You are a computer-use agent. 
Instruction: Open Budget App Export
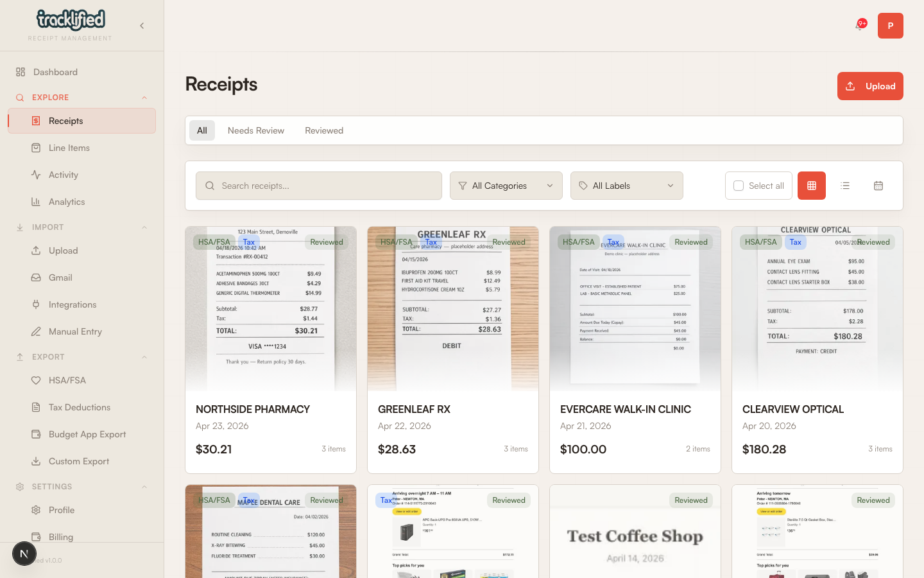click(x=81, y=434)
